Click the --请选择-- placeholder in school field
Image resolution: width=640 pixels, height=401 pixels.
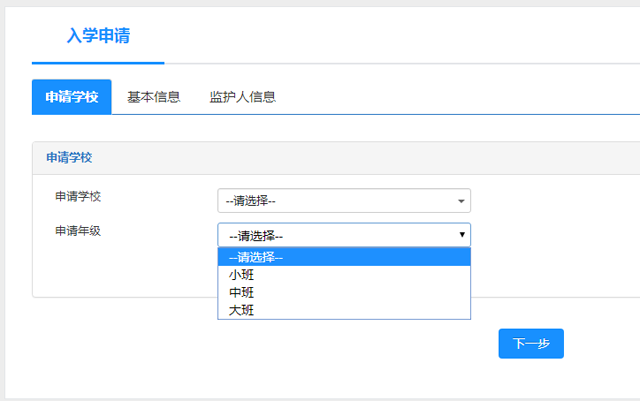coord(251,201)
